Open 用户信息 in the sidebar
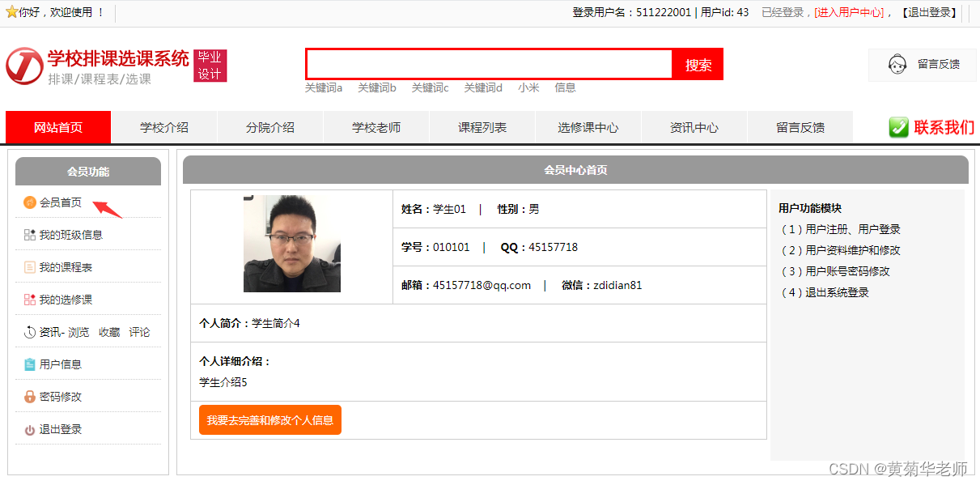The height and width of the screenshot is (485, 980). coord(61,364)
